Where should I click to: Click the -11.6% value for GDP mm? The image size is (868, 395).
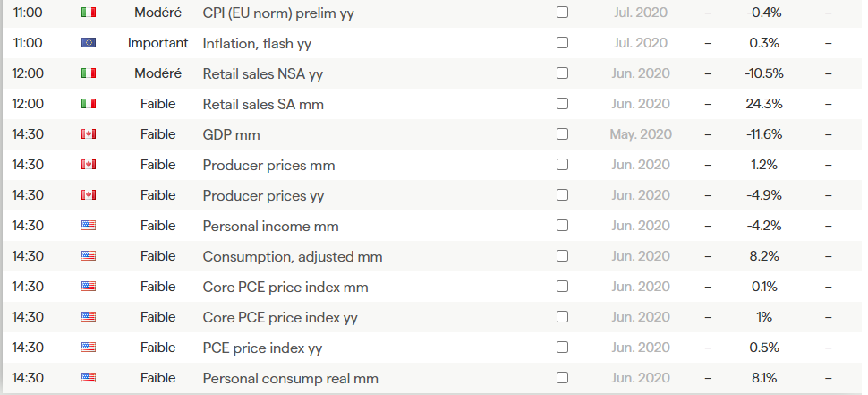point(763,134)
